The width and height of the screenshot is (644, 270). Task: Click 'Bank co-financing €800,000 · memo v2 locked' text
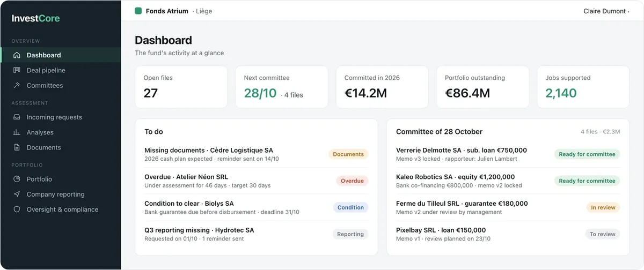(459, 185)
